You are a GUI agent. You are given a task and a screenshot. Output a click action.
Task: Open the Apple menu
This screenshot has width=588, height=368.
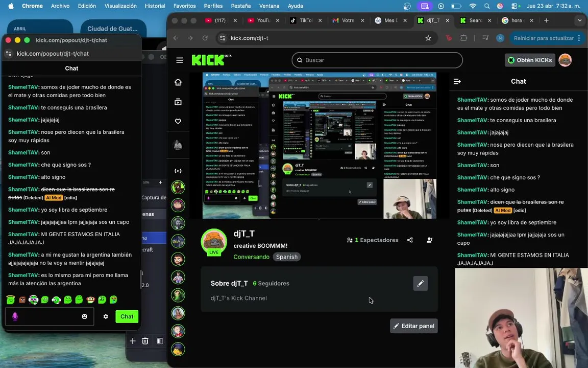point(11,6)
